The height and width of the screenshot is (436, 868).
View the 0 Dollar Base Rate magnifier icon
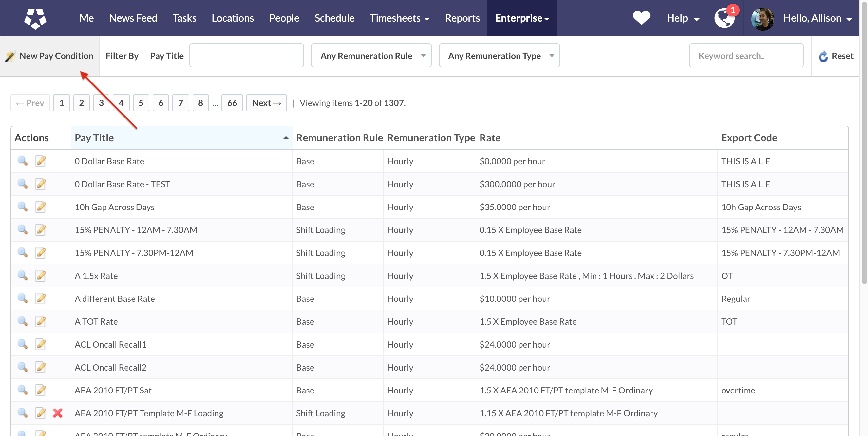click(x=23, y=161)
